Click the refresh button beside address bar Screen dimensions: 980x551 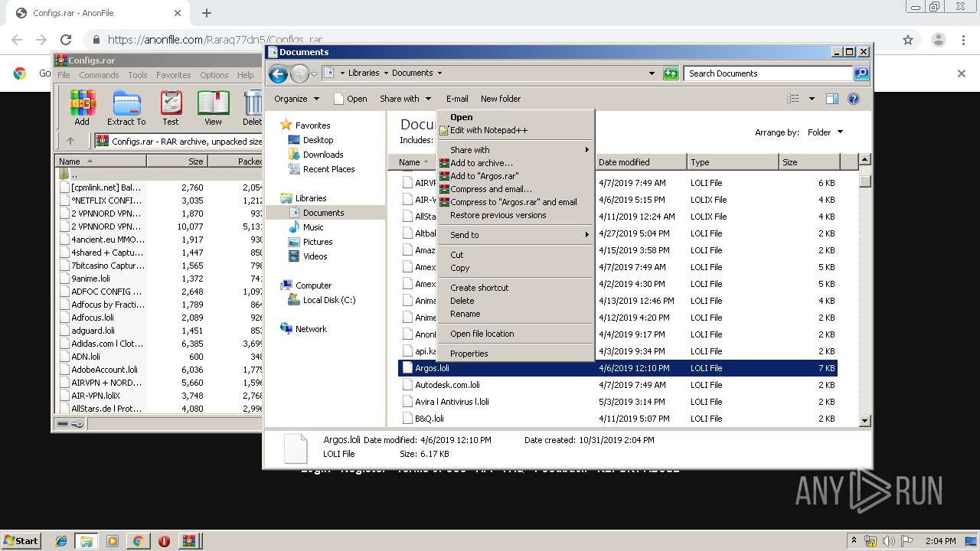click(671, 73)
